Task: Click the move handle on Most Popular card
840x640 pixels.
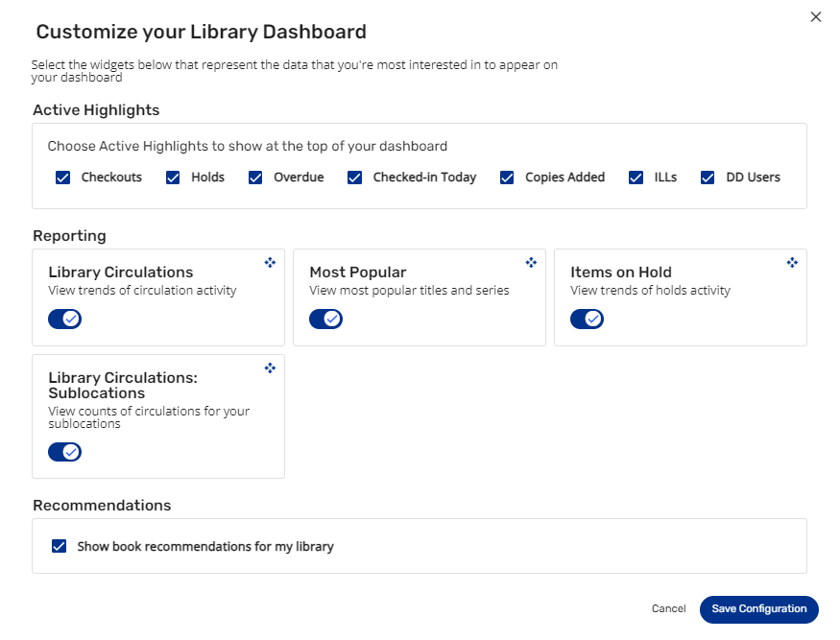Action: (531, 262)
